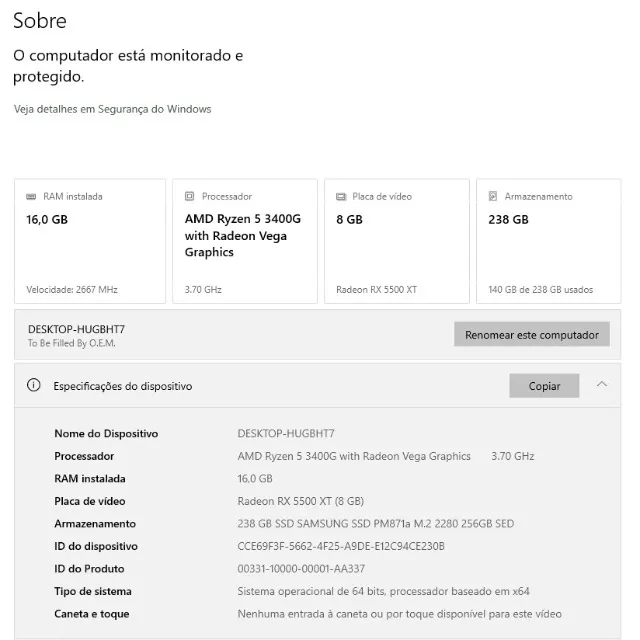The width and height of the screenshot is (640, 640).
Task: Click Renomear este computador button
Action: point(532,334)
